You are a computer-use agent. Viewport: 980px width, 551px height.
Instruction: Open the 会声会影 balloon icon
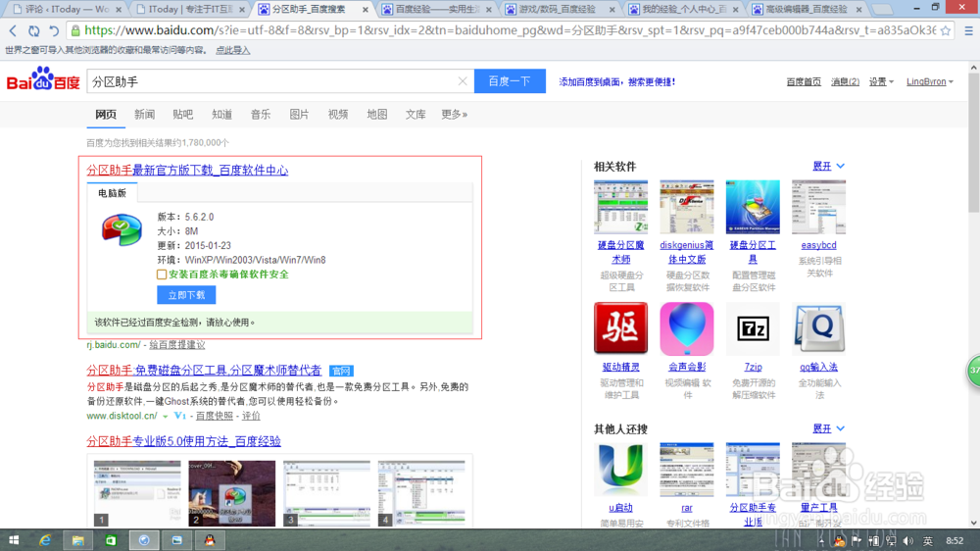(686, 328)
